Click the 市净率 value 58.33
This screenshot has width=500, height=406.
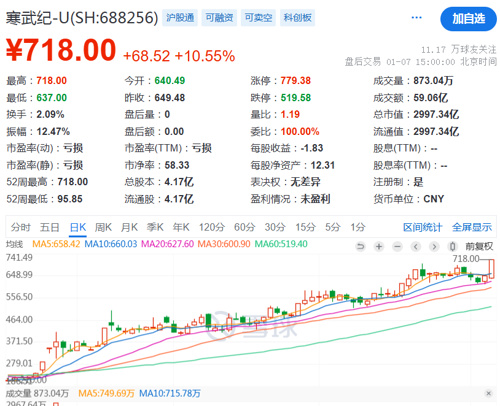[177, 165]
